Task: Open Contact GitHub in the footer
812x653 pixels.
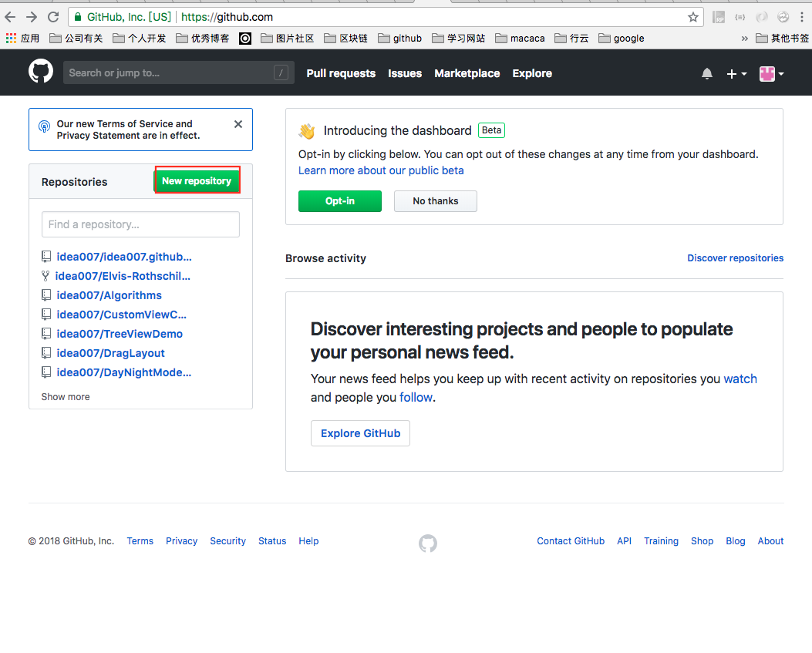Action: coord(571,540)
